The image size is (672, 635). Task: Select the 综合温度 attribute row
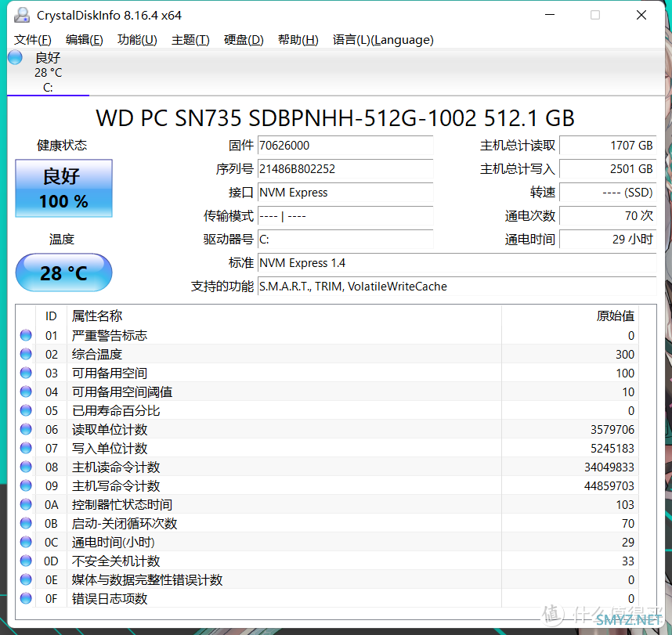[327, 355]
